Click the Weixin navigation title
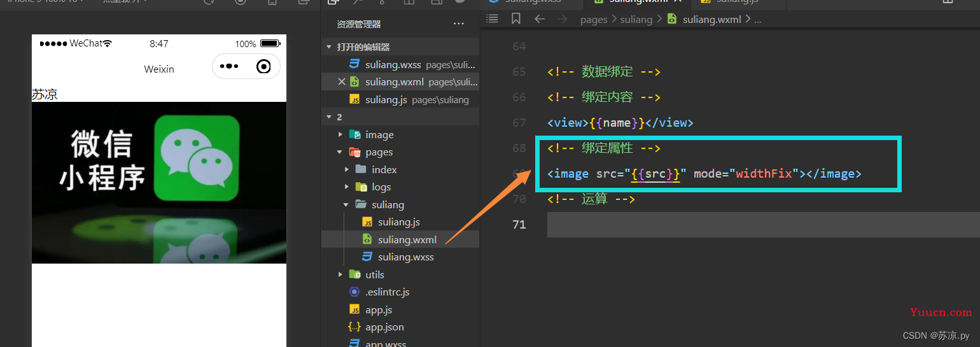 pyautogui.click(x=159, y=69)
